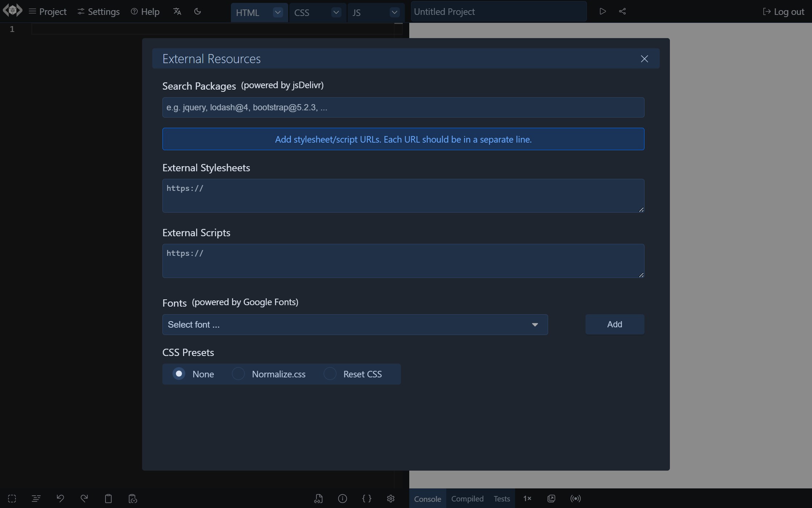The width and height of the screenshot is (812, 508).
Task: Choose the Reset CSS preset
Action: coord(330,374)
